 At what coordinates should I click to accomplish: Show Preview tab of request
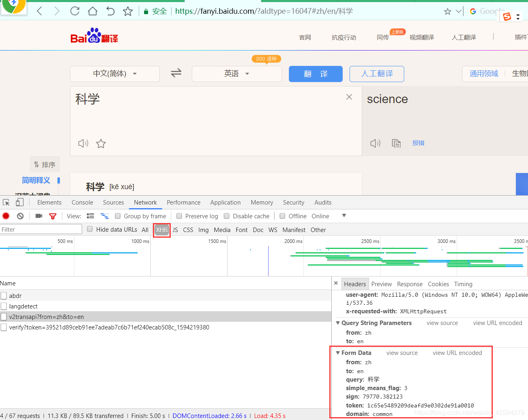pyautogui.click(x=382, y=284)
